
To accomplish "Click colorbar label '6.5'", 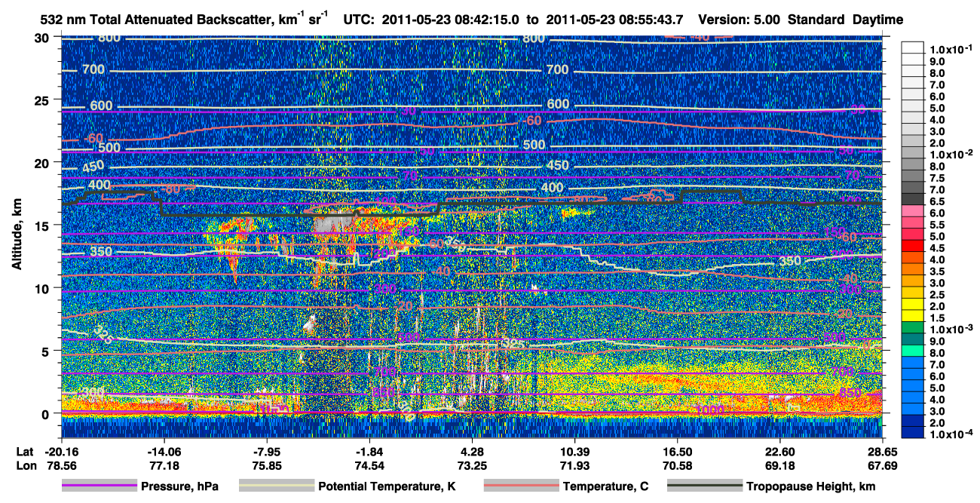I will (x=937, y=201).
